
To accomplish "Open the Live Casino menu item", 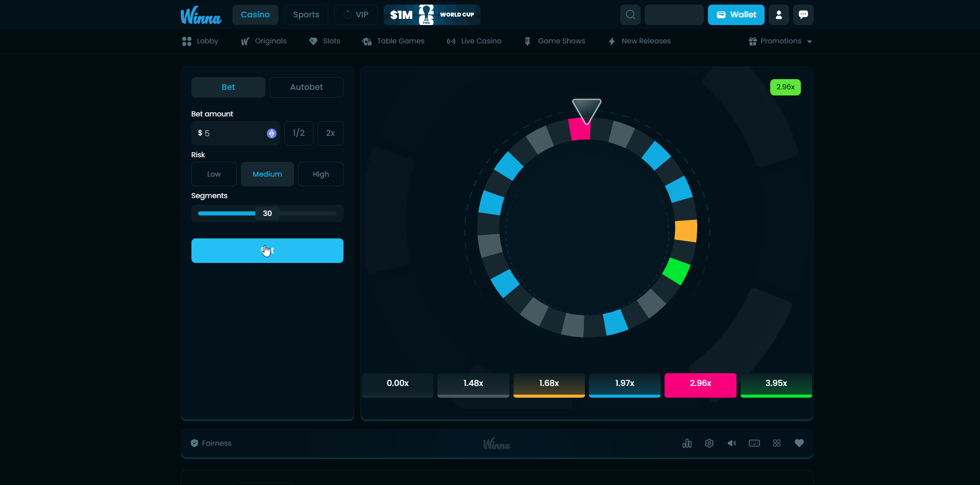I will (x=474, y=41).
